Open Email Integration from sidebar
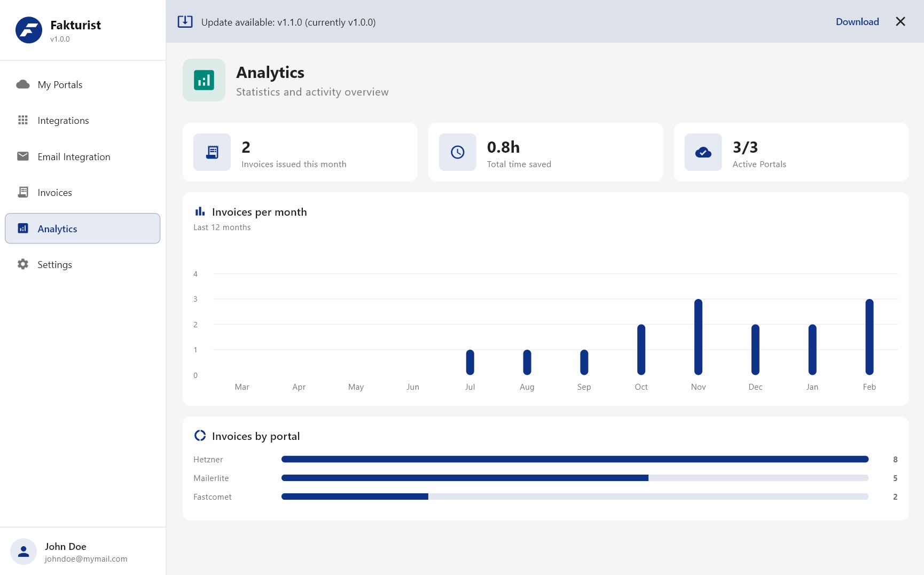This screenshot has height=575, width=924. pos(74,157)
